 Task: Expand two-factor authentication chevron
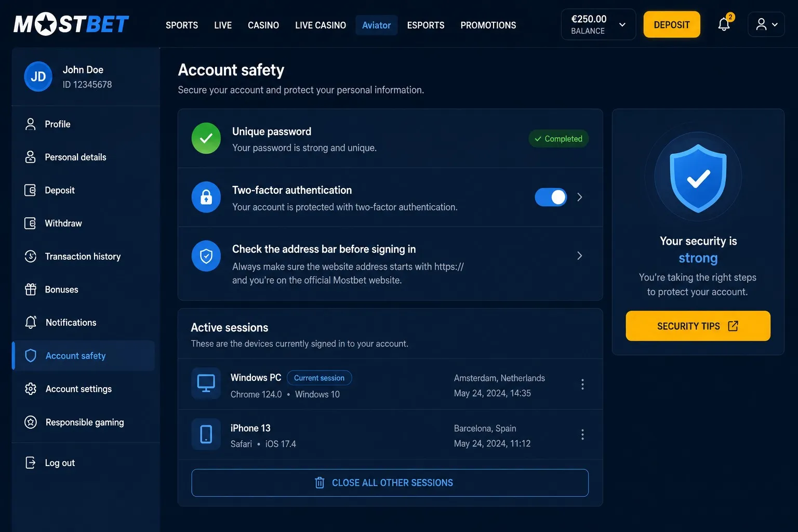point(580,197)
